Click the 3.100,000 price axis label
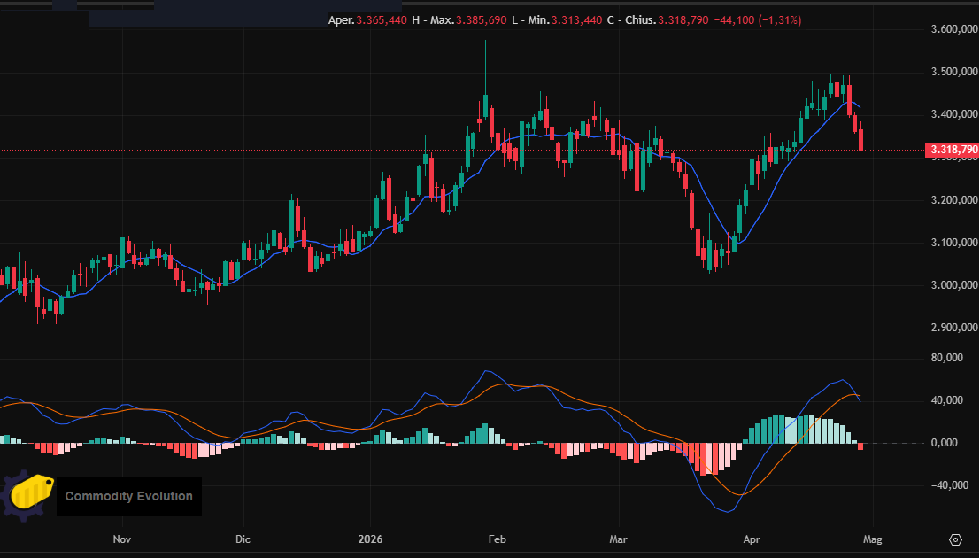The height and width of the screenshot is (558, 980). pyautogui.click(x=953, y=243)
